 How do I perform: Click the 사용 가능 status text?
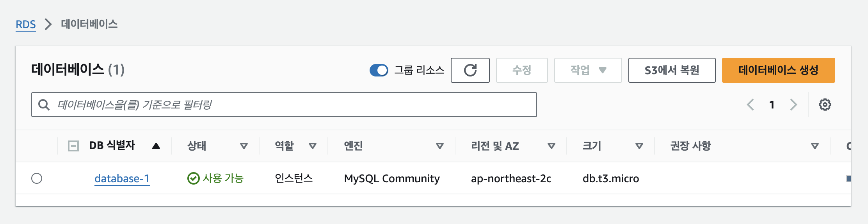point(223,178)
